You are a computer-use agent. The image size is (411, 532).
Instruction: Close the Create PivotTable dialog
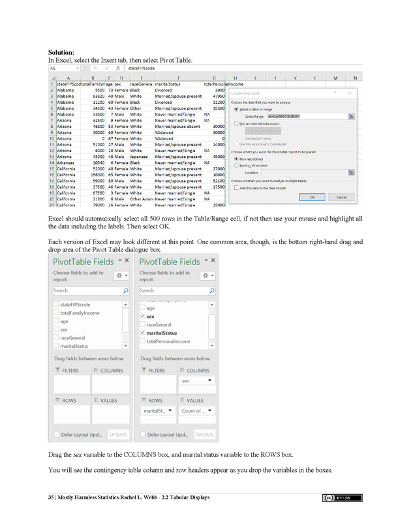(349, 93)
